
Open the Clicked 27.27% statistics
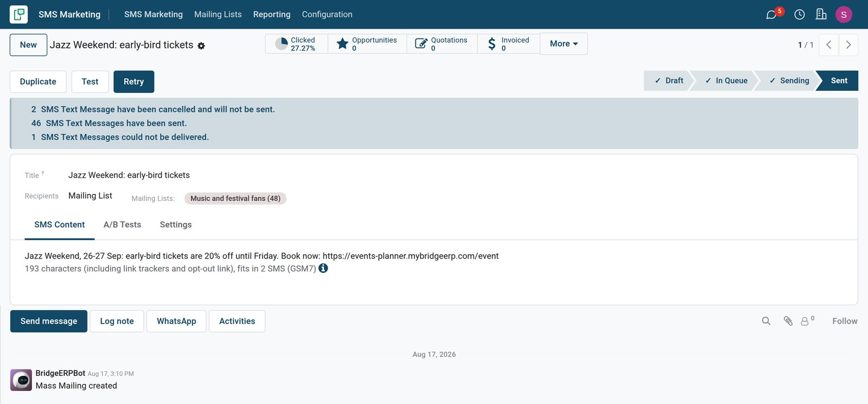click(x=296, y=44)
